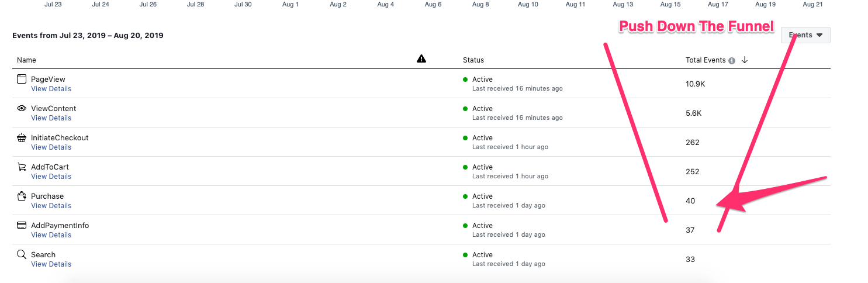The height and width of the screenshot is (283, 868).
Task: Click the AddPaymentInfo credit card icon
Action: tap(22, 225)
